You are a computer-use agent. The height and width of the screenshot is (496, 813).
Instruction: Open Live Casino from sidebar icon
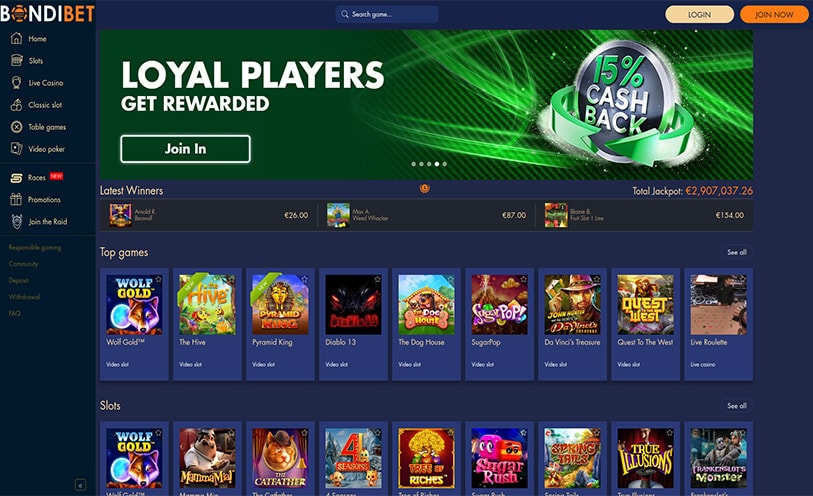(x=17, y=82)
